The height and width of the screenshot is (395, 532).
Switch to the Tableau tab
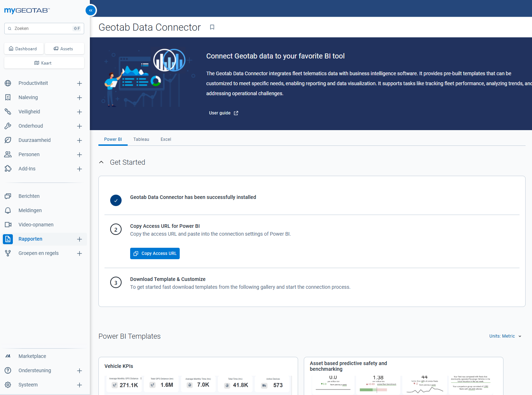pos(141,139)
